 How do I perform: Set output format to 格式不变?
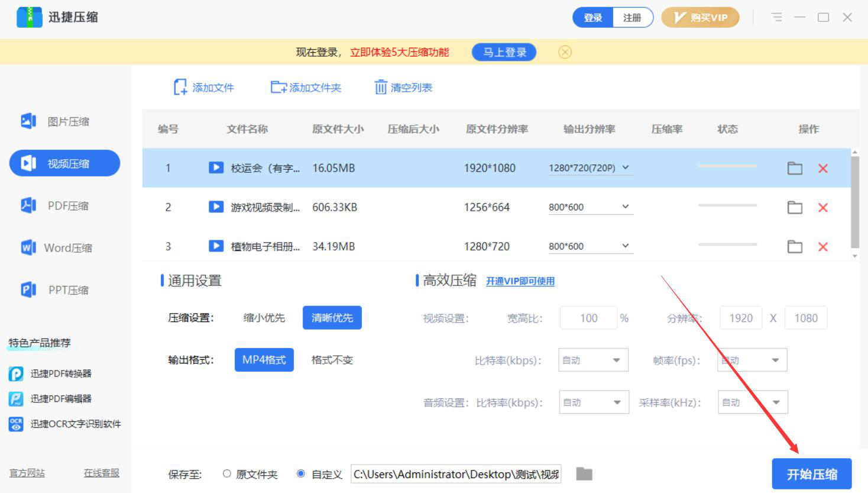click(332, 360)
